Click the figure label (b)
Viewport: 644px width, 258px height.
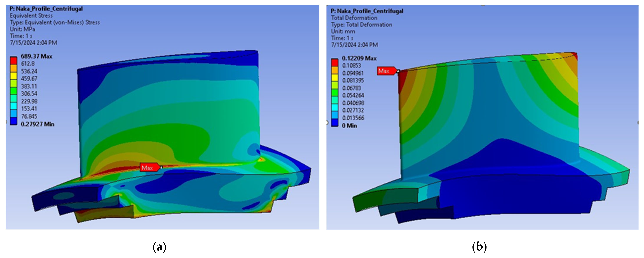tap(479, 247)
